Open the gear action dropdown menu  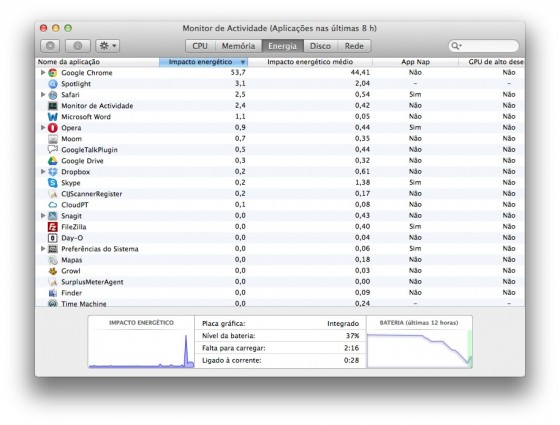click(108, 46)
